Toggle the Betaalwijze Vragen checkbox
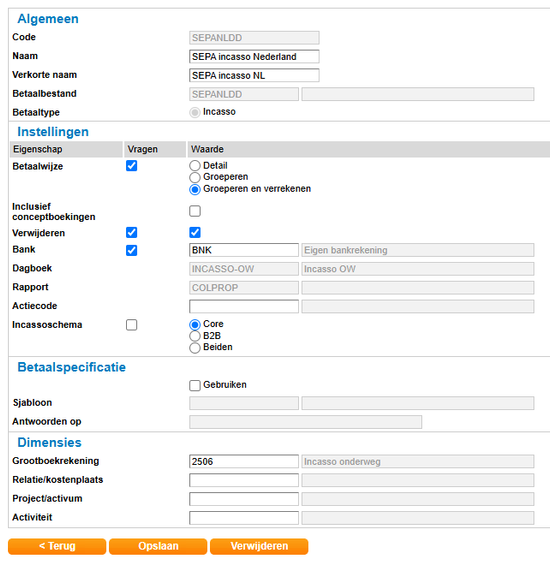Image resolution: width=550 pixels, height=565 pixels. (132, 166)
